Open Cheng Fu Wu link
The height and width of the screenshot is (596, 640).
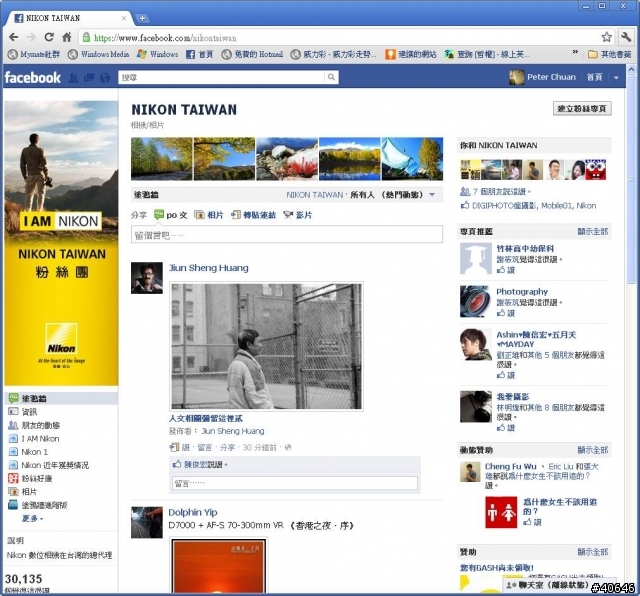510,466
